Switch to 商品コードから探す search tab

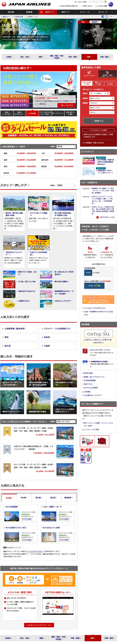click(x=99, y=83)
